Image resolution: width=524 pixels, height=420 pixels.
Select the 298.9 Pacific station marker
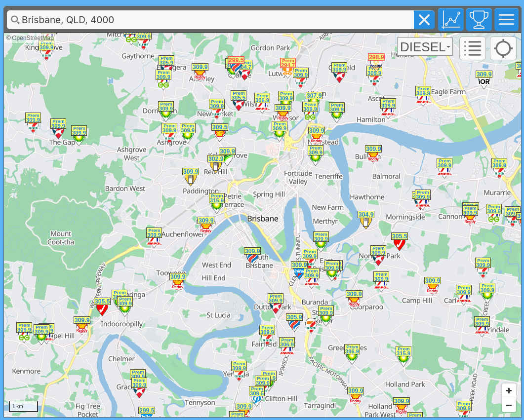click(376, 62)
